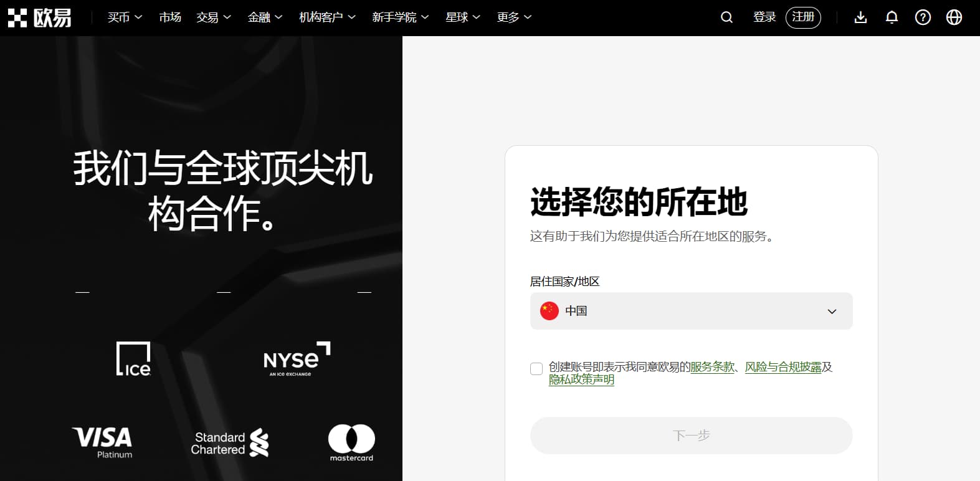Click the 注册 register button
This screenshot has width=980, height=481.
click(803, 17)
